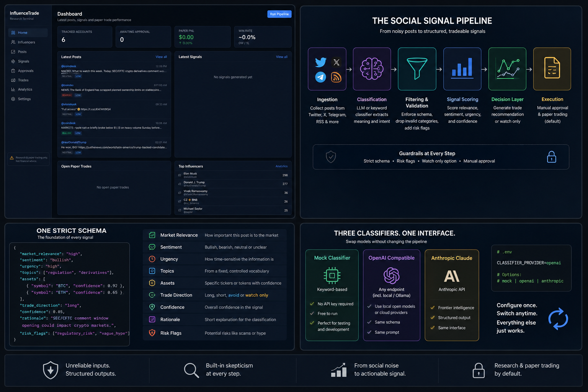Click the CLASSIFIER_PROVIDER=openai line
The width and height of the screenshot is (588, 392).
tap(529, 263)
